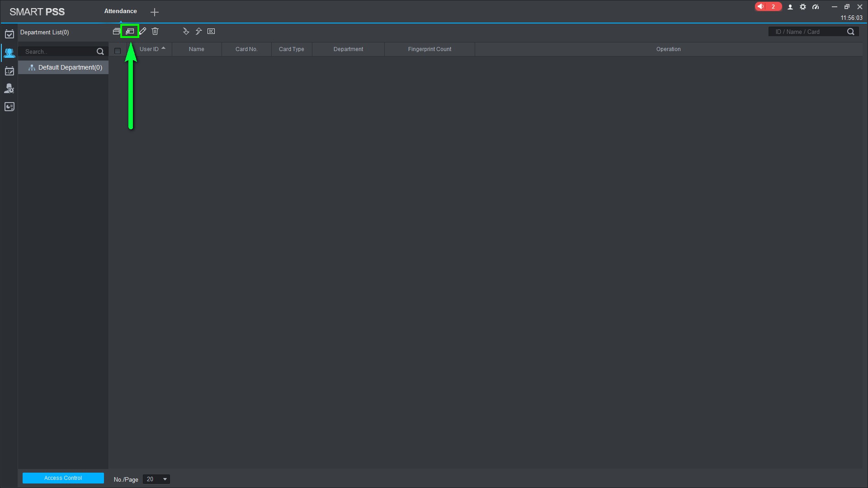Click the trash delete icon
This screenshot has height=488, width=868.
155,31
